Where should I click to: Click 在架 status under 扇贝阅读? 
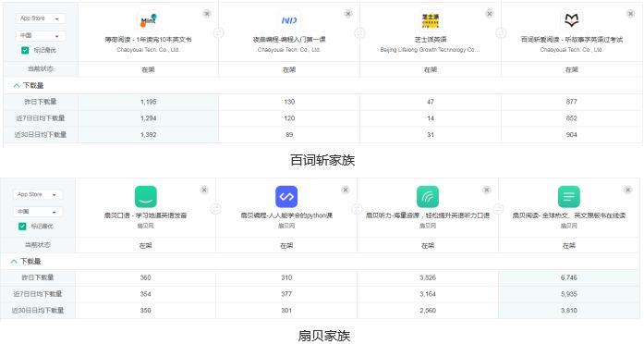(569, 246)
